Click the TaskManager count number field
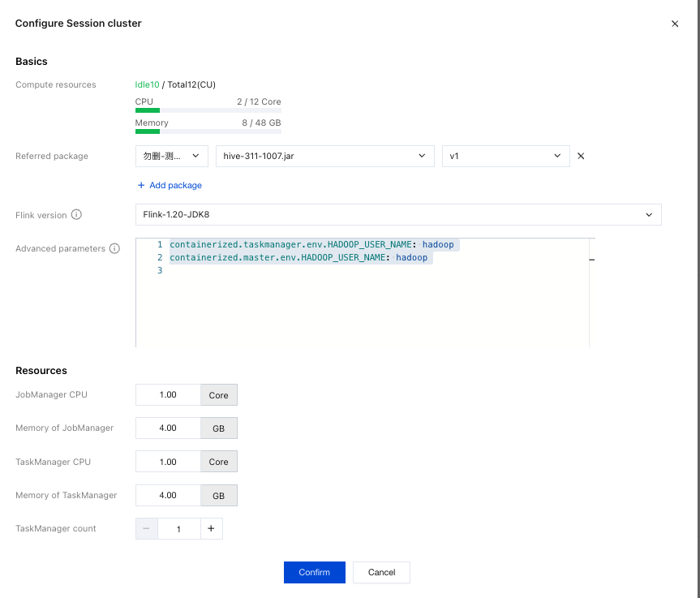This screenshot has width=700, height=598. coord(179,529)
